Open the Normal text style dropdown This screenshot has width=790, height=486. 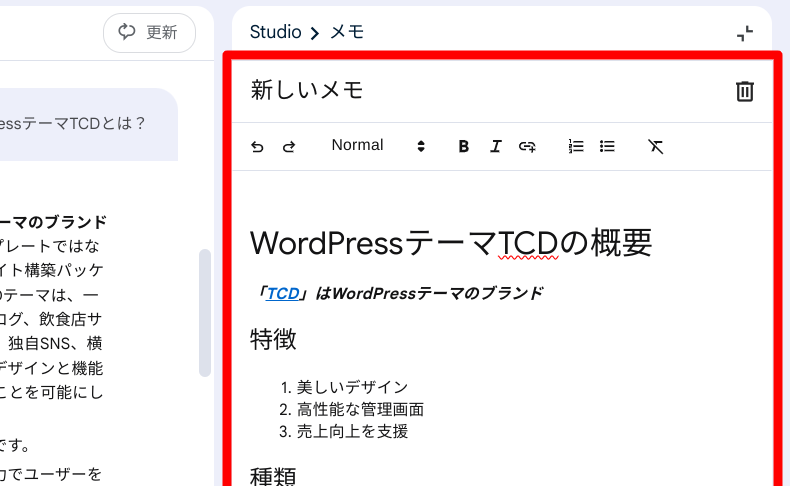(378, 146)
